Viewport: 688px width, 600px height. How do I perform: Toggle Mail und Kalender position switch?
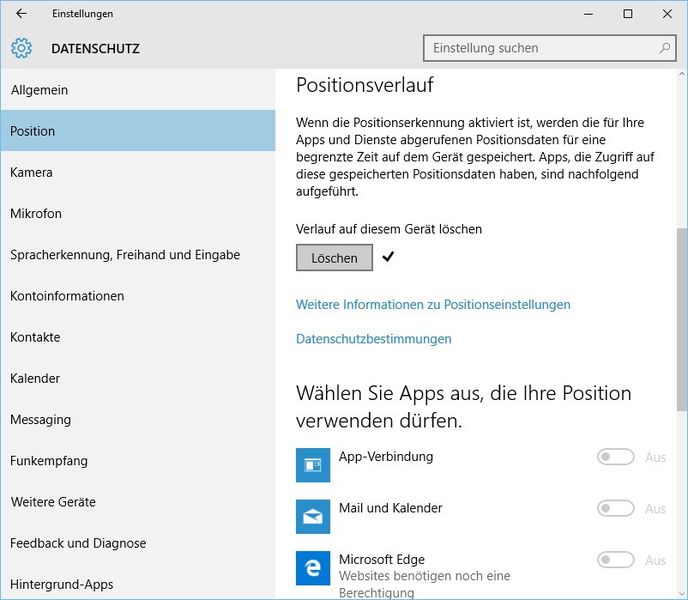point(616,508)
